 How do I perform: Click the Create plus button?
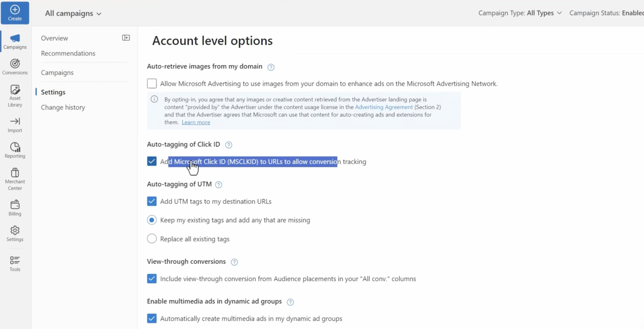(15, 13)
